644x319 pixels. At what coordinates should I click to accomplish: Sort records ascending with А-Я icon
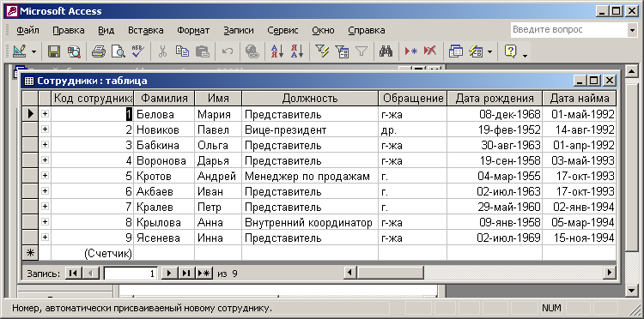tap(276, 51)
